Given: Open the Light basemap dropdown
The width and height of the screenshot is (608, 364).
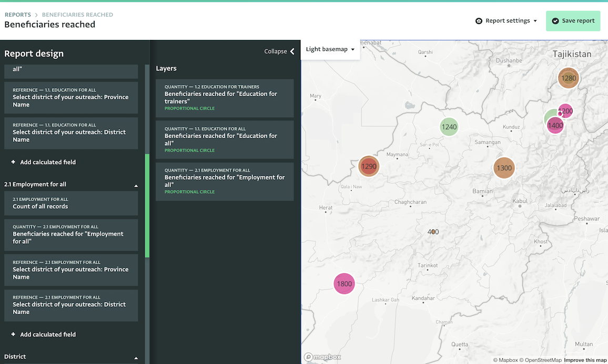Looking at the screenshot, I should tap(330, 49).
